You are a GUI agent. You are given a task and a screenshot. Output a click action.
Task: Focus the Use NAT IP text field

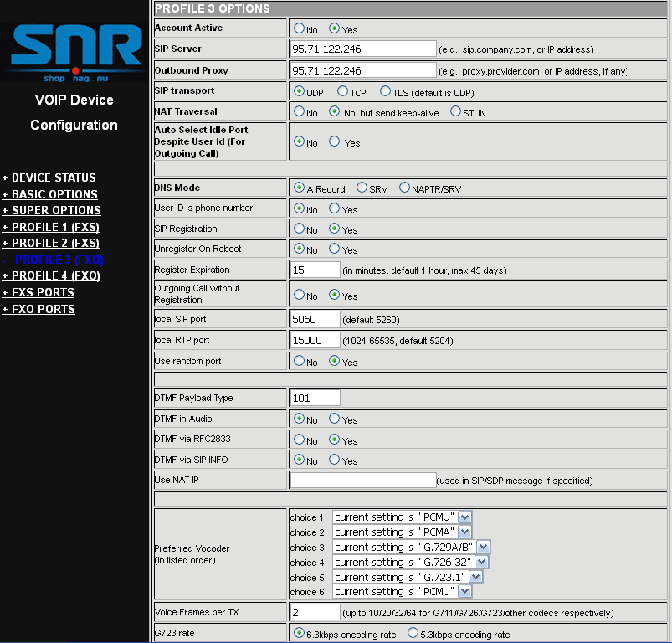(x=362, y=480)
